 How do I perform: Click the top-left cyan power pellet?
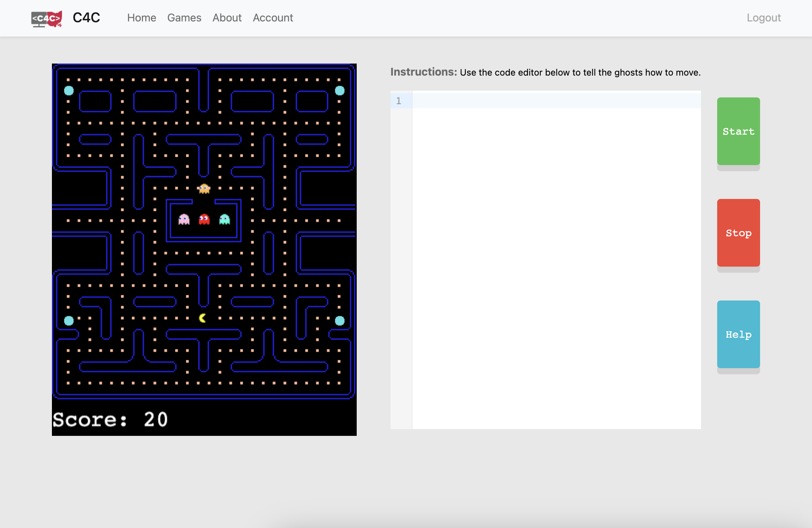(x=69, y=91)
